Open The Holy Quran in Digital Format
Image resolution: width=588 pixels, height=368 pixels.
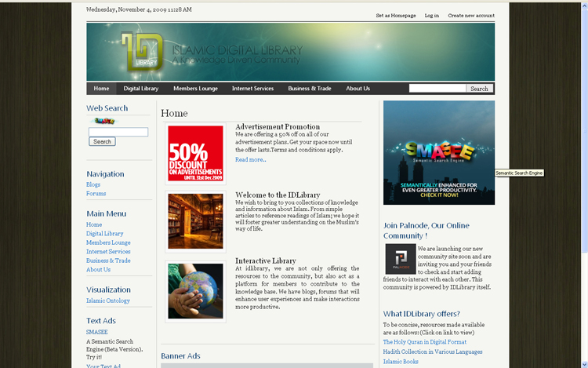coord(424,342)
